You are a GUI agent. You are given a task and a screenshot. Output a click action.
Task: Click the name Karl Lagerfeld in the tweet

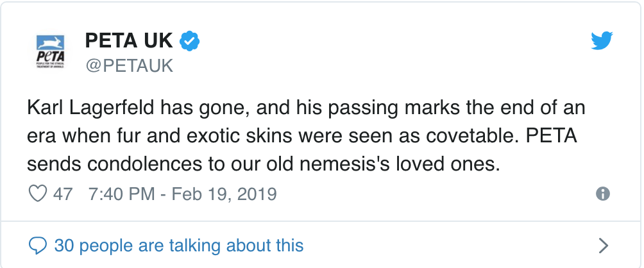coord(91,108)
